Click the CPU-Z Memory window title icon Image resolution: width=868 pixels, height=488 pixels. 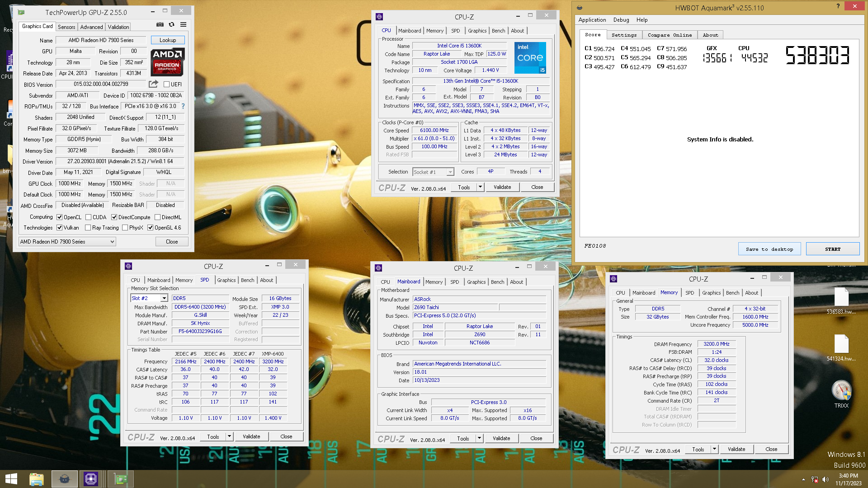click(613, 279)
